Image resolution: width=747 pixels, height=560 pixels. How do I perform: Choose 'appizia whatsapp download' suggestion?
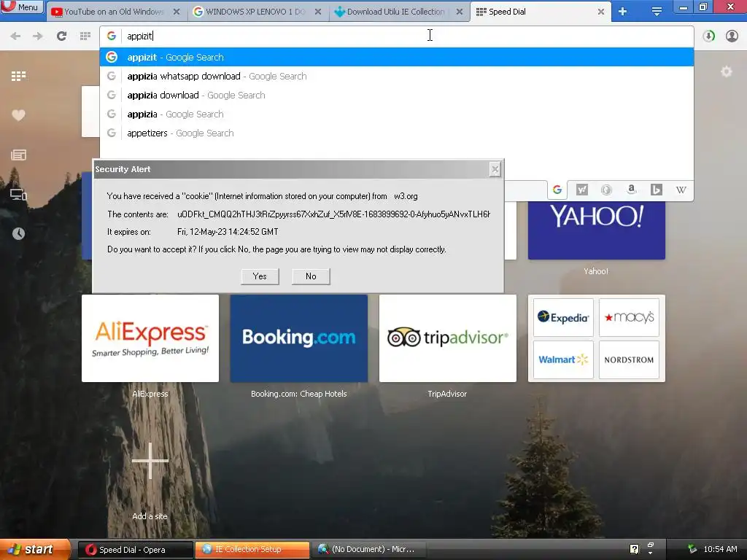(x=396, y=76)
